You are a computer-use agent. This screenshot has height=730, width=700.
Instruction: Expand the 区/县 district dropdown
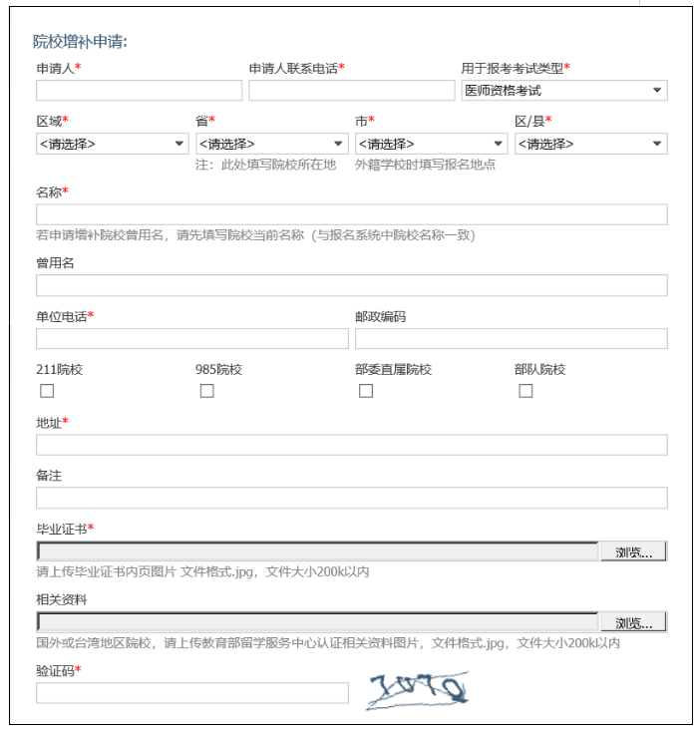590,144
